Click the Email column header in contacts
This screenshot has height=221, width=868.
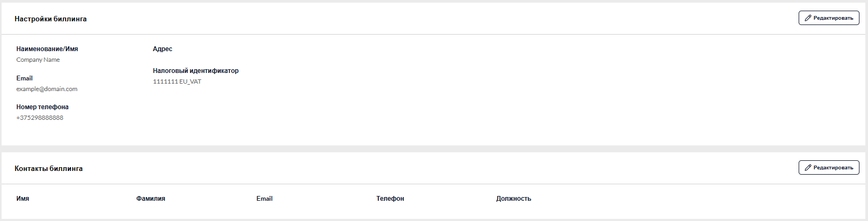coord(265,199)
